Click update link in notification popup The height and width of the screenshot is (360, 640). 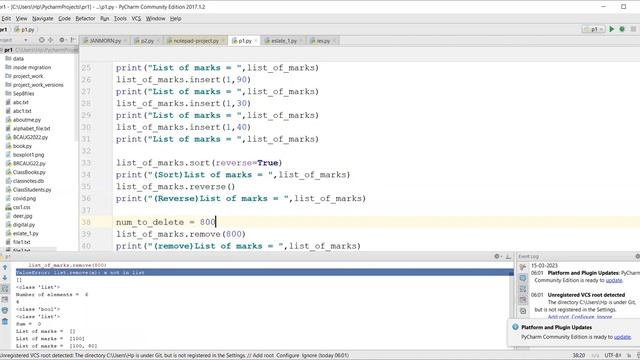pos(622,337)
